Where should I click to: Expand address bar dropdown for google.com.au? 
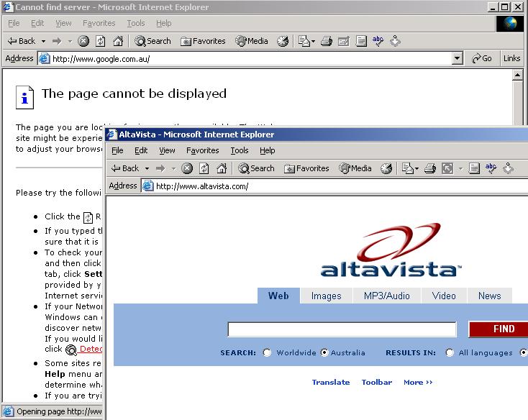coord(457,58)
